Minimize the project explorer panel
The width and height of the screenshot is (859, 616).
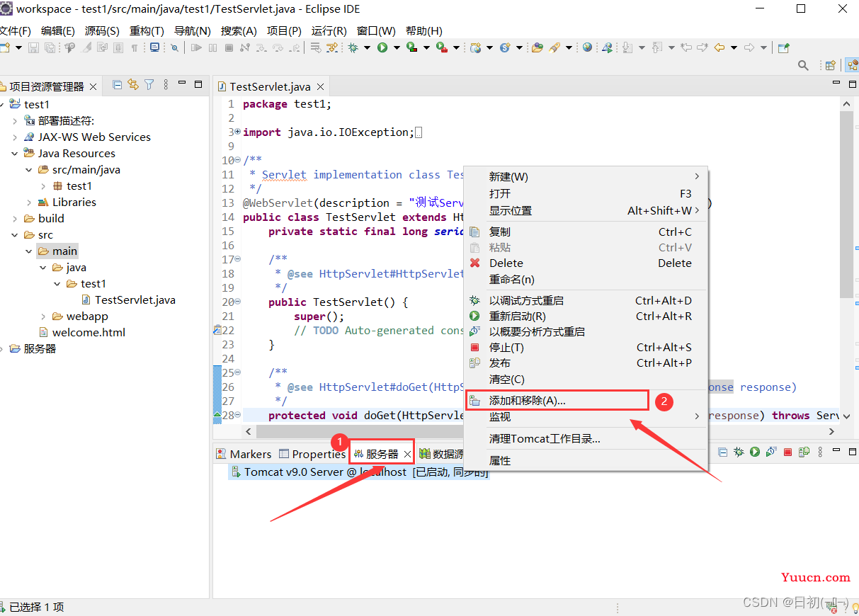click(183, 84)
